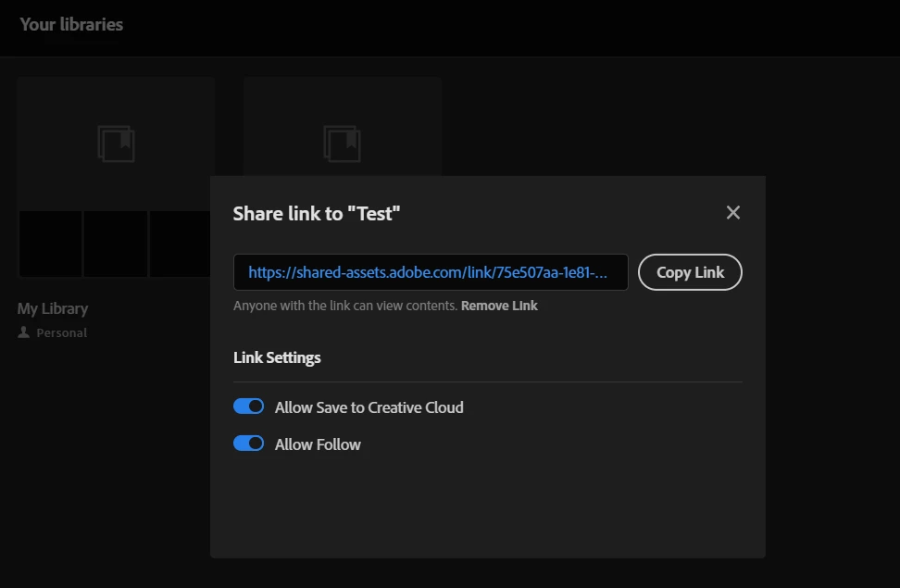Click the My Library bookmark icon
The height and width of the screenshot is (588, 900).
pyautogui.click(x=117, y=144)
